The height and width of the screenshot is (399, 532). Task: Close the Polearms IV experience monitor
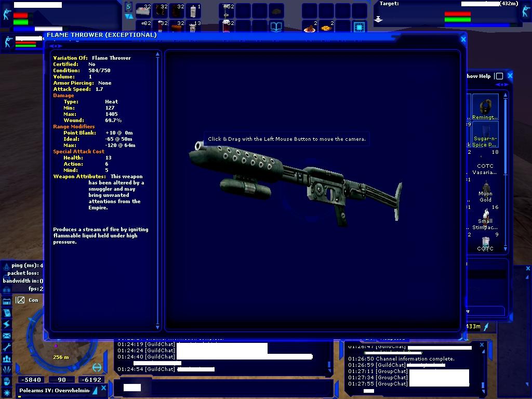[x=103, y=388]
